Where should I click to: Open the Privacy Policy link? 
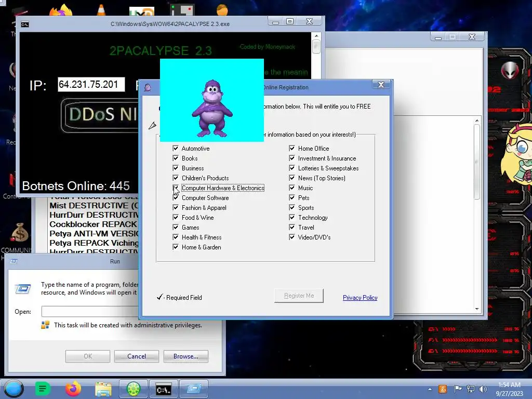[x=360, y=298]
